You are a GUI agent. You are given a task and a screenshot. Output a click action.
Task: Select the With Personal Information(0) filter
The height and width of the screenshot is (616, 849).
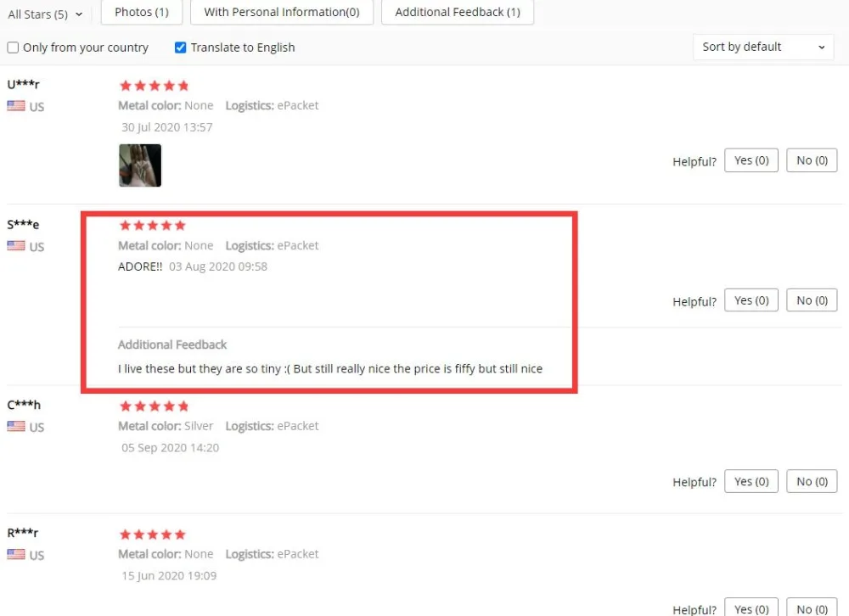282,12
